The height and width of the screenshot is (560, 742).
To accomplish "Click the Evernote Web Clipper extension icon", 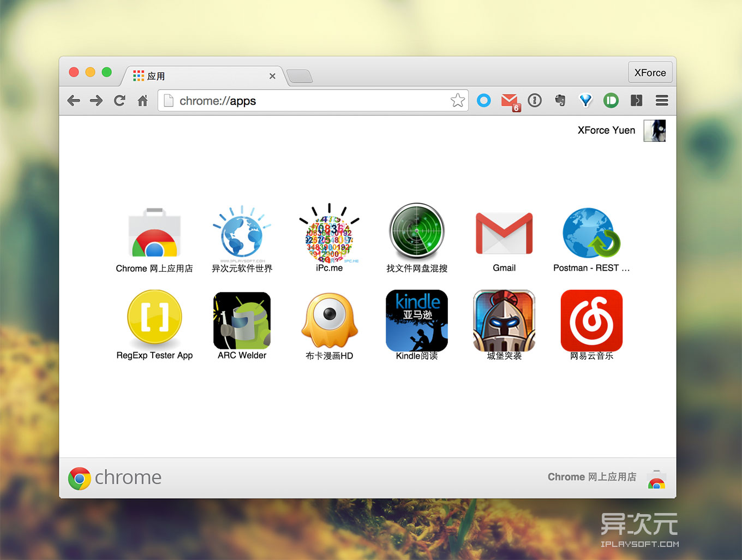I will click(560, 100).
